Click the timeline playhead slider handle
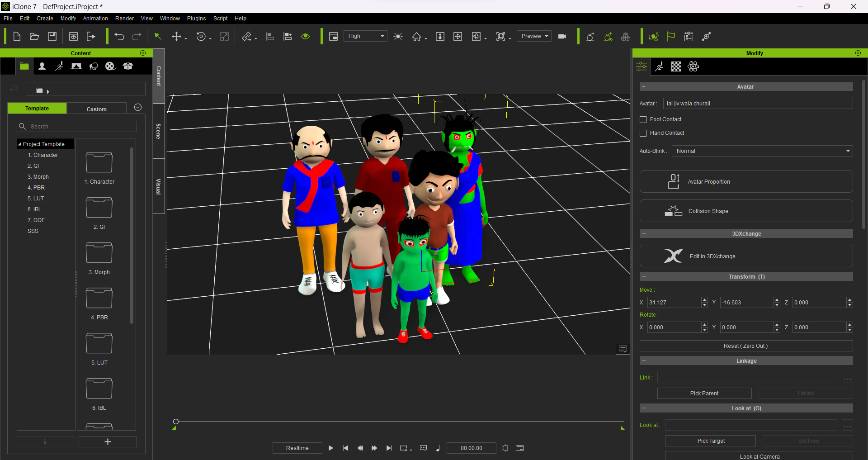The height and width of the screenshot is (460, 868). point(176,422)
